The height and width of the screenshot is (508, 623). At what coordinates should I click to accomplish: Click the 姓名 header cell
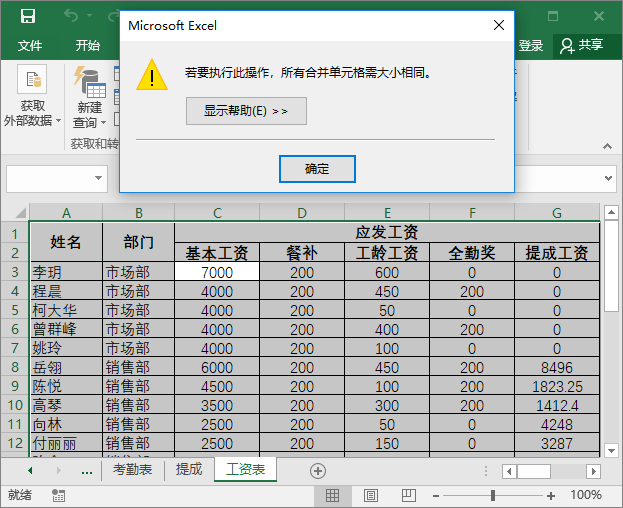(x=66, y=242)
